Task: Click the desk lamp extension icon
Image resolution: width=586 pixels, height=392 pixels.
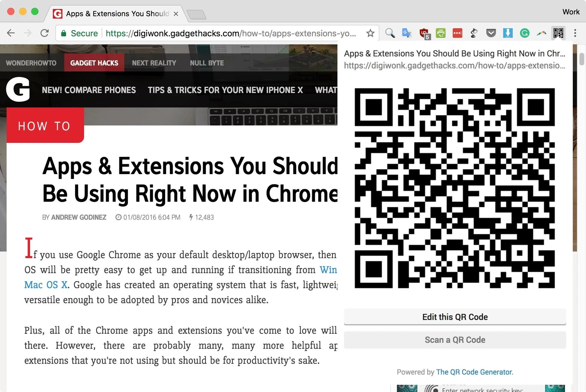Action: click(474, 33)
